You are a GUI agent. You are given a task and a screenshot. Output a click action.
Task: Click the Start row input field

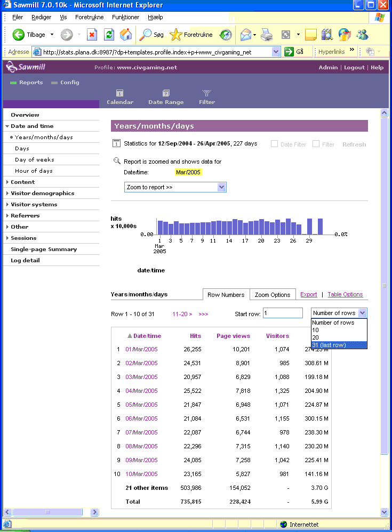pyautogui.click(x=283, y=313)
